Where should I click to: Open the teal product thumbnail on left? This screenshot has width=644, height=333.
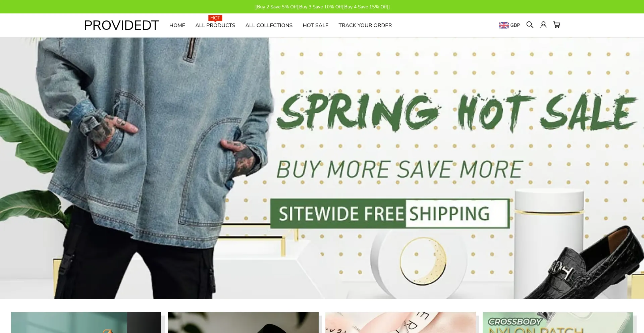[86, 323]
